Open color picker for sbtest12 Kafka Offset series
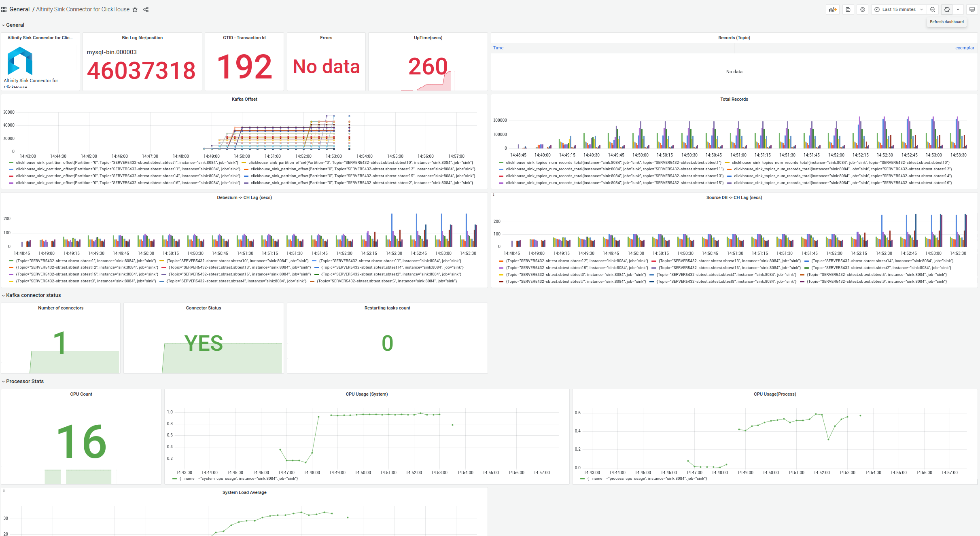 246,169
